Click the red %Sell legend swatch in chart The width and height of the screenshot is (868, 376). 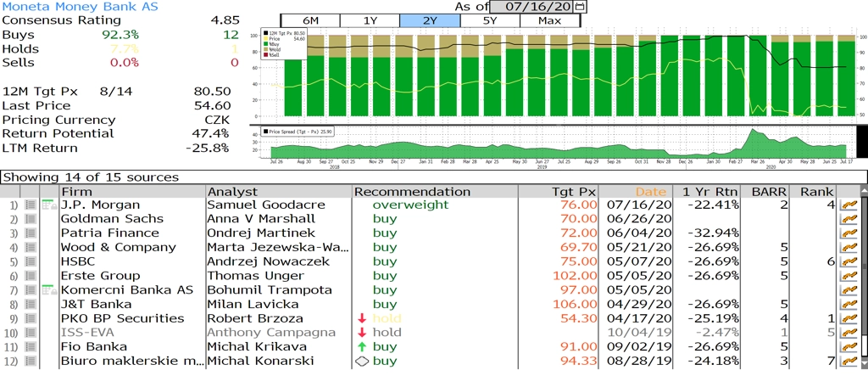tap(266, 53)
